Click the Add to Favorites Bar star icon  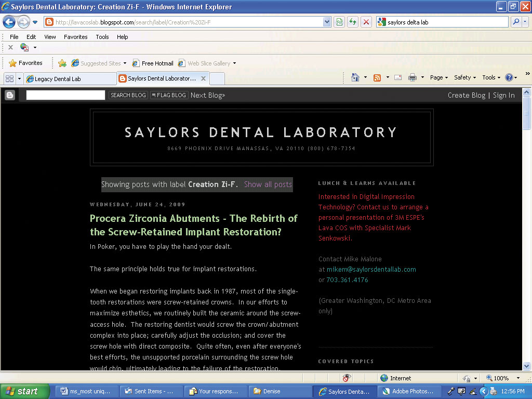(62, 63)
